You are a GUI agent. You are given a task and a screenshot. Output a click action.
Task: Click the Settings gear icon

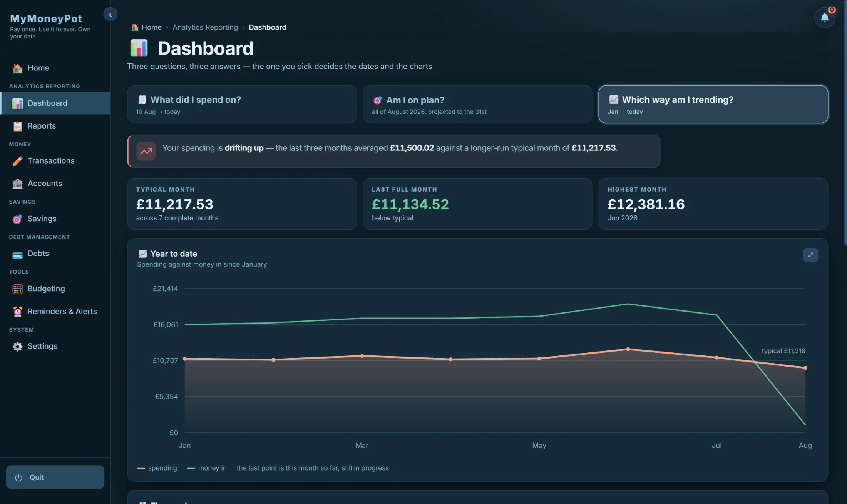[17, 346]
